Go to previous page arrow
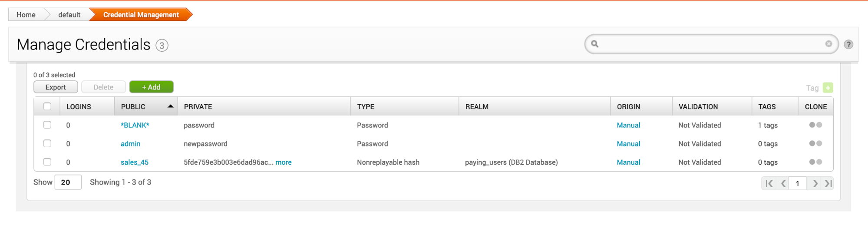Viewport: 868px width, 225px height. (x=783, y=183)
